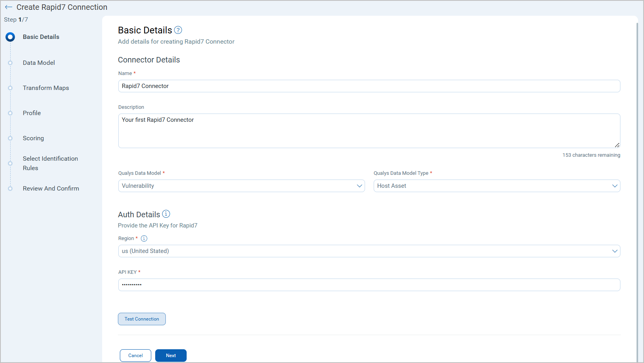This screenshot has width=644, height=363.
Task: Go to Review And Confirm step
Action: coord(51,189)
